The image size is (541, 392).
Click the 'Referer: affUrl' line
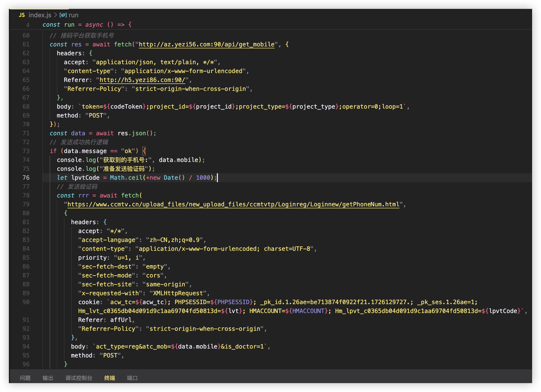pyautogui.click(x=106, y=320)
